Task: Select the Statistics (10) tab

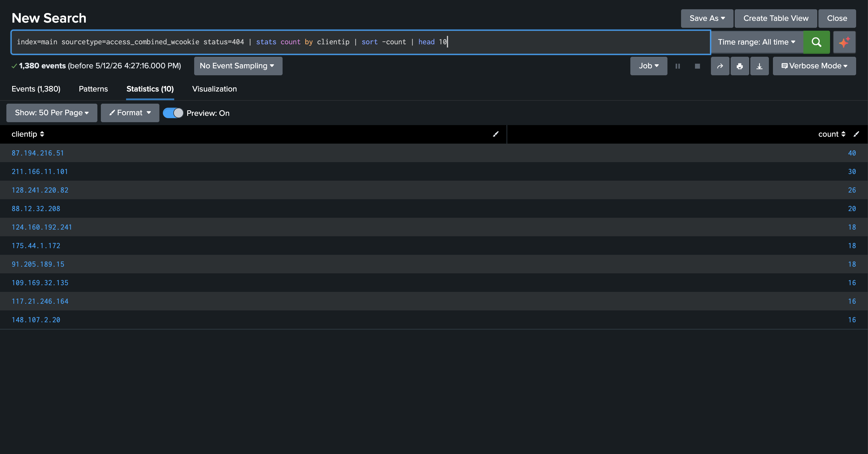Action: coord(150,89)
